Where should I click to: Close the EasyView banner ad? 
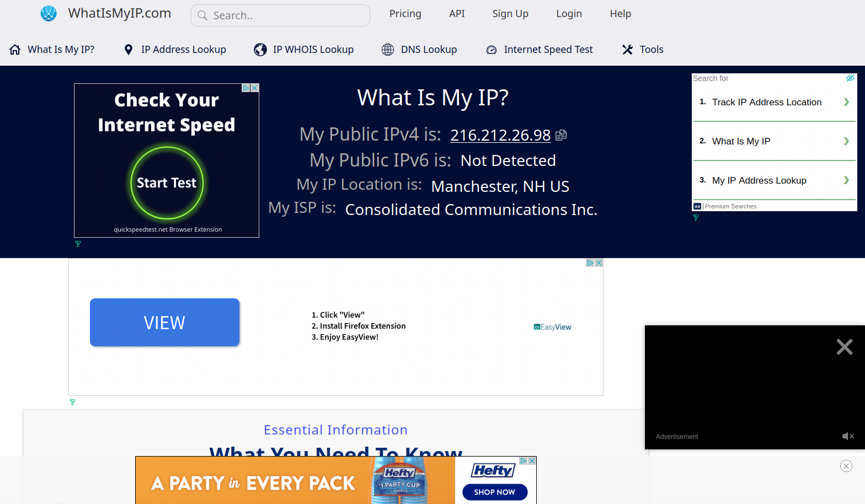pyautogui.click(x=599, y=262)
